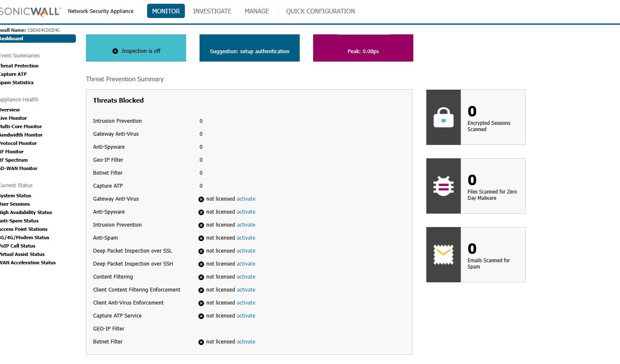620x364 pixels.
Task: Click the not-licensed X icon beside Capture ATP Service
Action: pos(201,316)
